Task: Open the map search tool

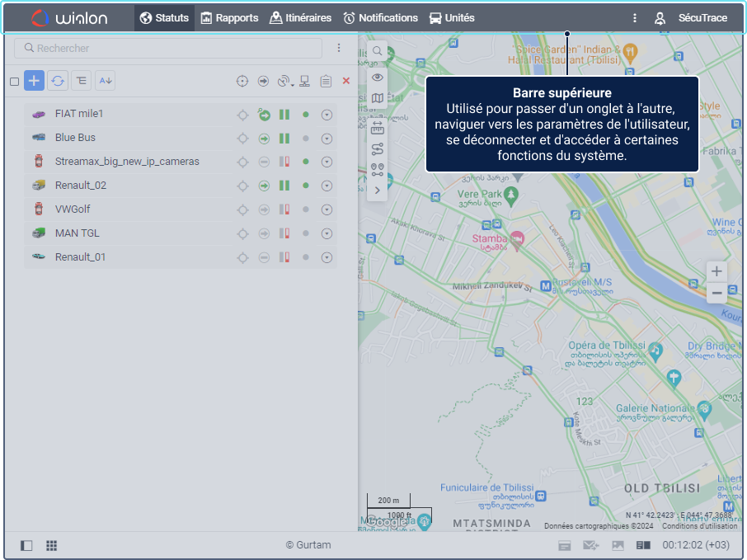Action: pyautogui.click(x=377, y=51)
